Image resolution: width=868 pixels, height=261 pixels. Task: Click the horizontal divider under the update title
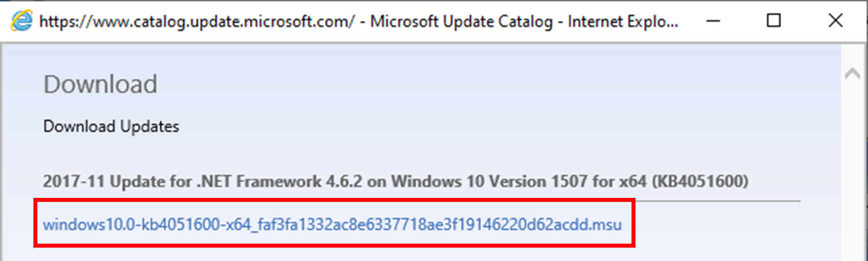click(713, 201)
